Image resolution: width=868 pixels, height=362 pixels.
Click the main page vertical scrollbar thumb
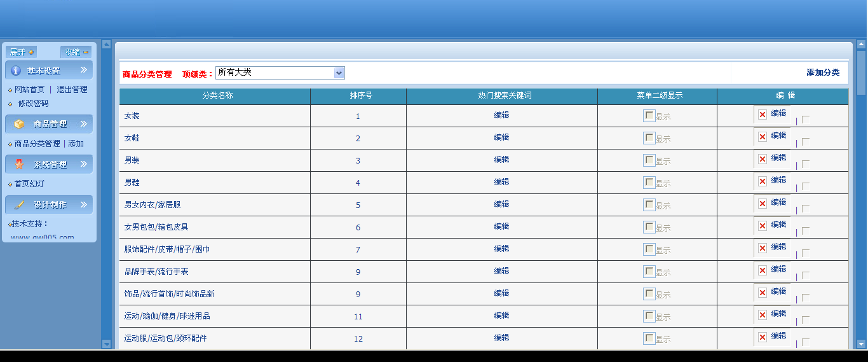tap(861, 73)
